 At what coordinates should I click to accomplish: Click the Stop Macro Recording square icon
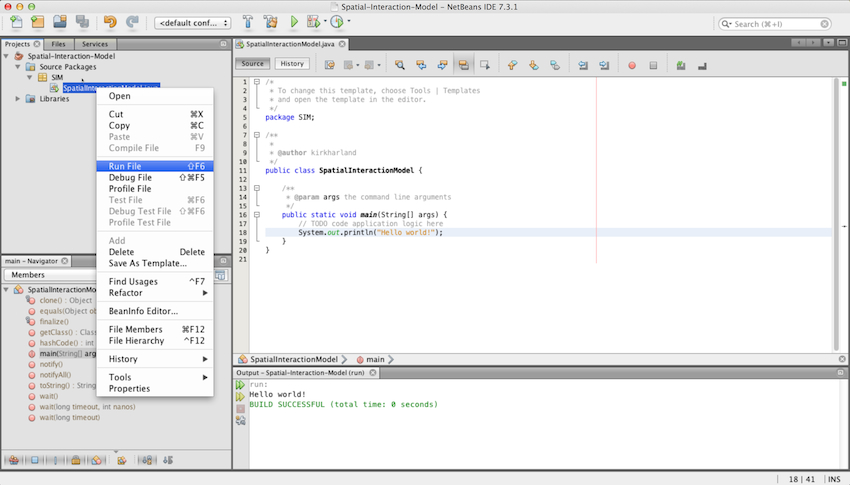[x=653, y=66]
